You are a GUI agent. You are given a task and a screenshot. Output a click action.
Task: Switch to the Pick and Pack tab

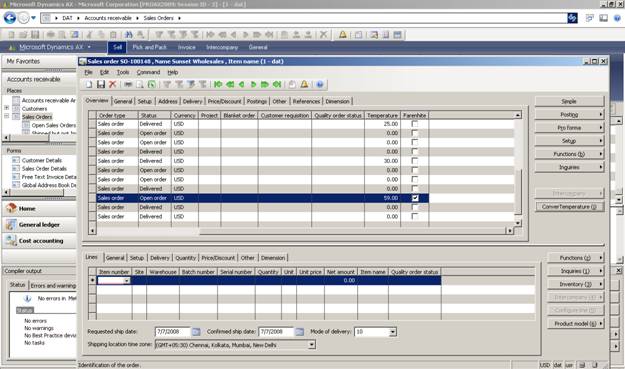coord(149,47)
